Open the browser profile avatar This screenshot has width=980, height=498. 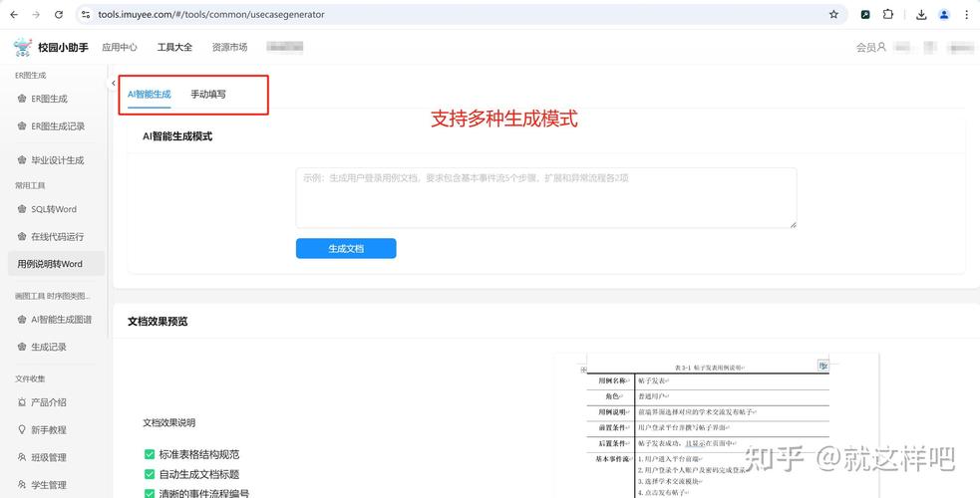[944, 14]
